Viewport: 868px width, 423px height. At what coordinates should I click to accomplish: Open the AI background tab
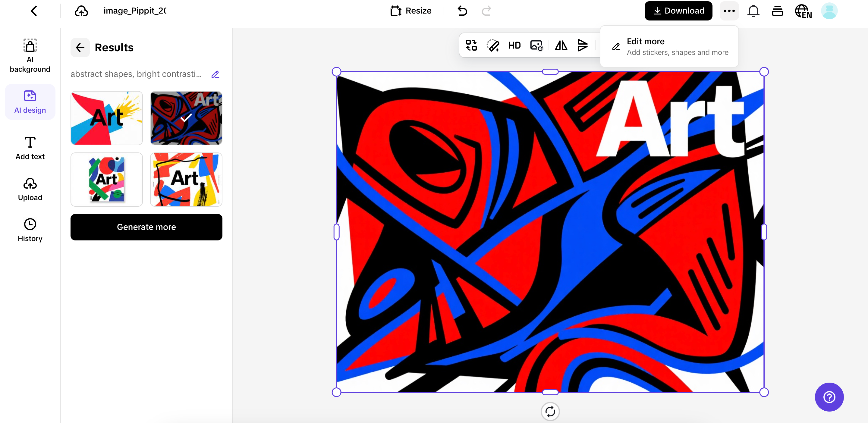coord(30,55)
